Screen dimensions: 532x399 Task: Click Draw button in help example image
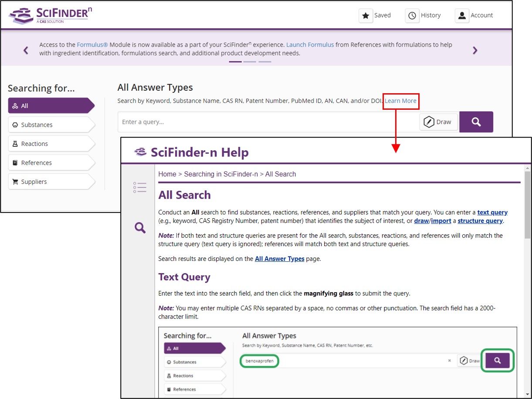point(470,361)
